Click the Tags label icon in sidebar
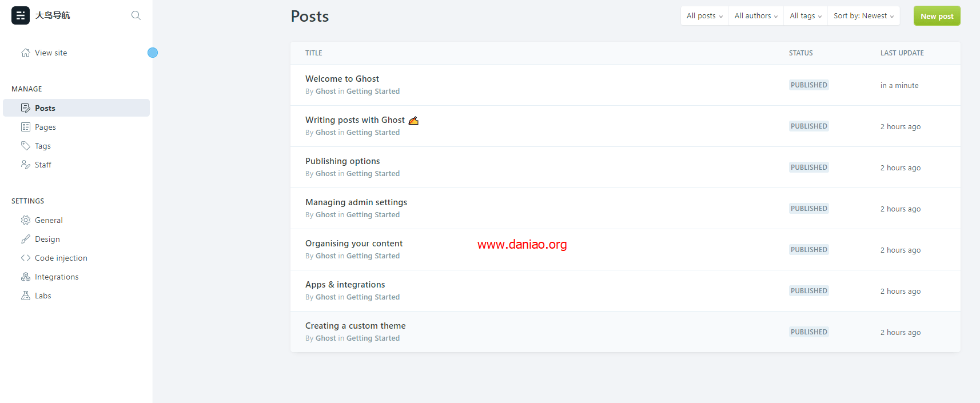The image size is (980, 403). pos(26,146)
